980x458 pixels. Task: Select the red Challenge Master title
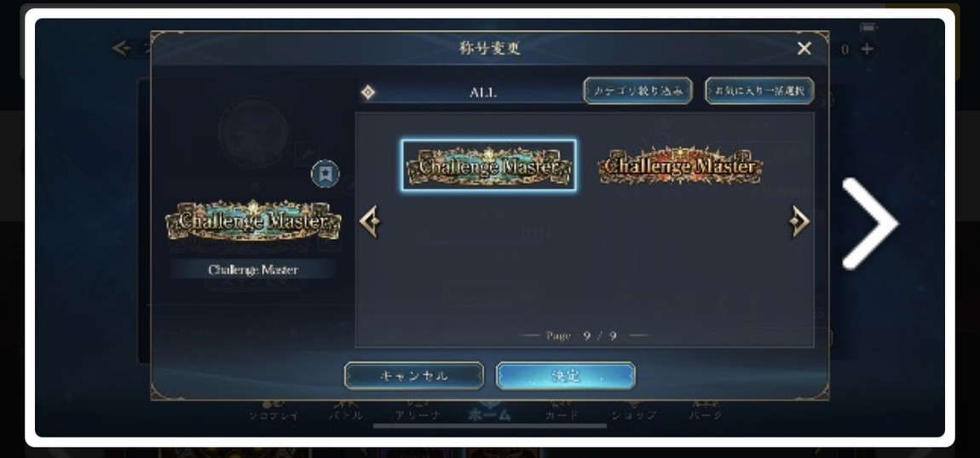point(680,165)
